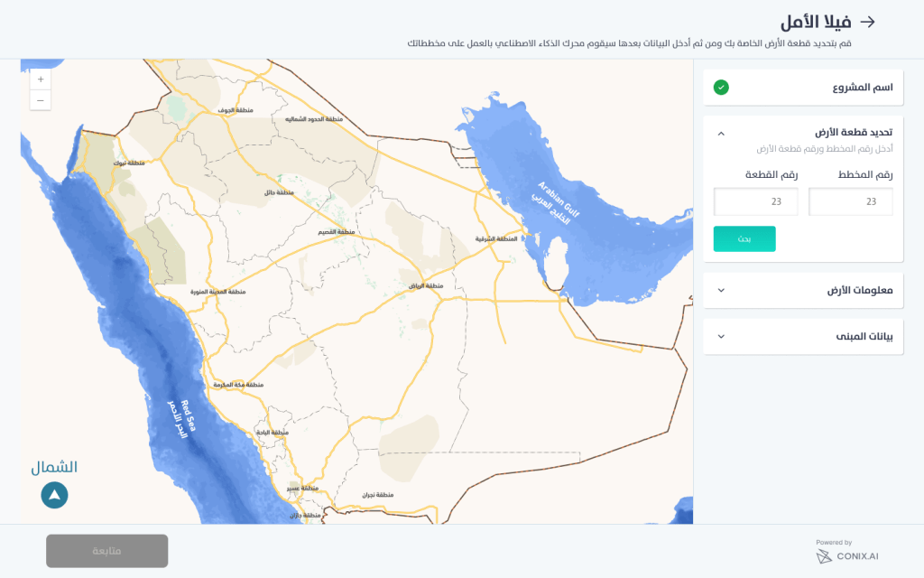Screen dimensions: 924x578
Task: Click the رقم المخطط input field
Action: click(x=850, y=202)
